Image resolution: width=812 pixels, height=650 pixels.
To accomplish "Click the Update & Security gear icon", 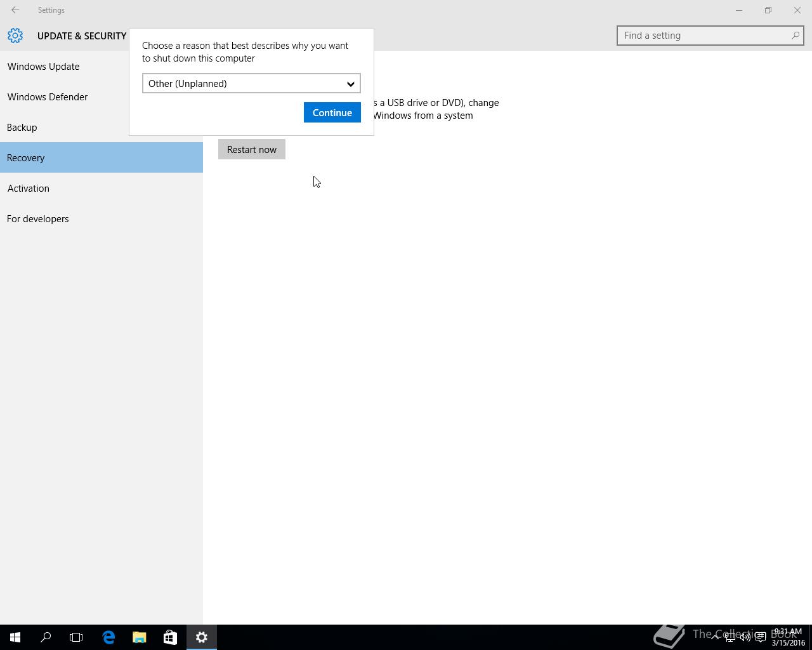I will (x=15, y=36).
